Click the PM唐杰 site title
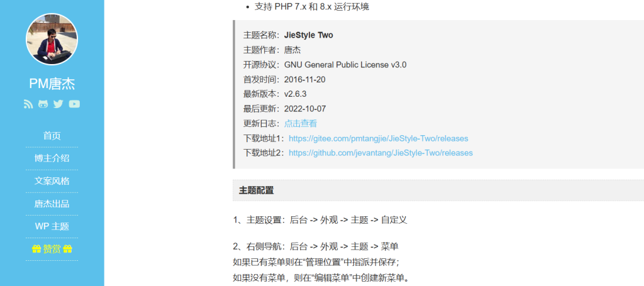644x286 pixels. [x=52, y=84]
